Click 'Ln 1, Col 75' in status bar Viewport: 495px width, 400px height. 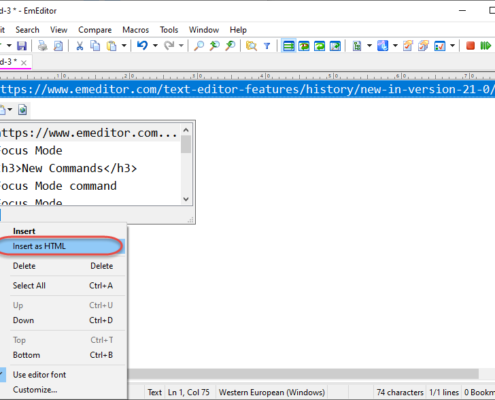point(189,392)
